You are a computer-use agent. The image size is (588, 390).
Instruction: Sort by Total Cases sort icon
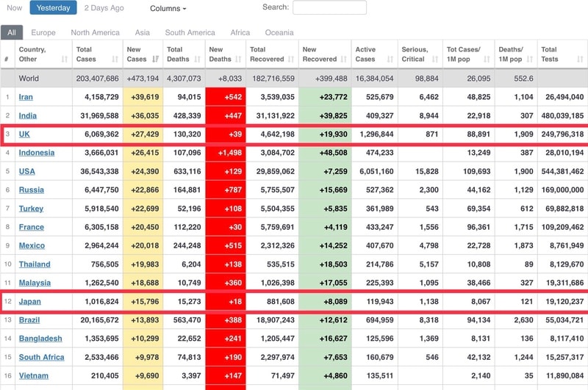click(x=115, y=59)
